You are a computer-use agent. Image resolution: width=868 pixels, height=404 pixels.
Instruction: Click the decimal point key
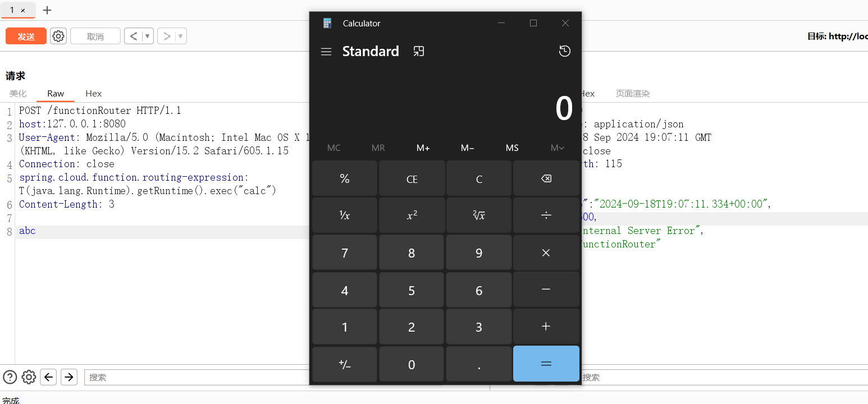pyautogui.click(x=479, y=364)
